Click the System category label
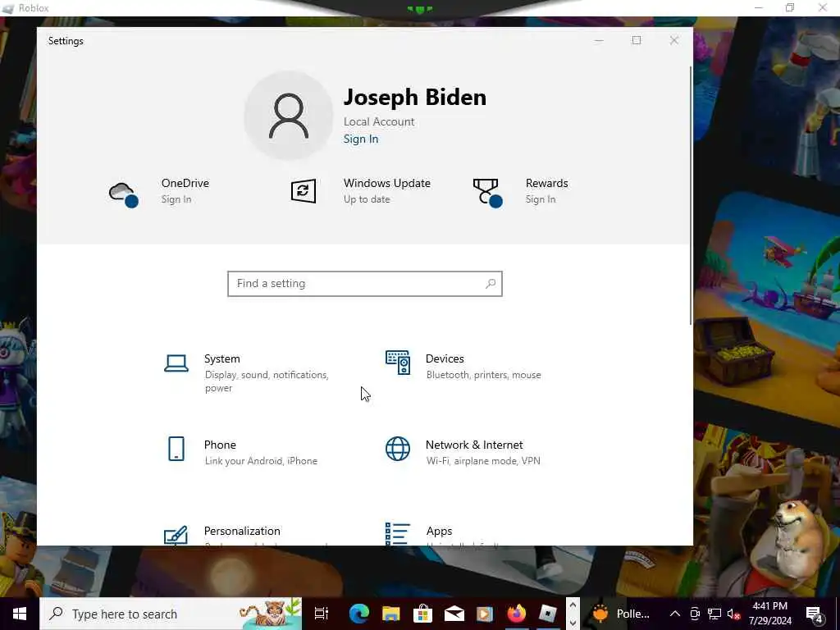 point(221,358)
